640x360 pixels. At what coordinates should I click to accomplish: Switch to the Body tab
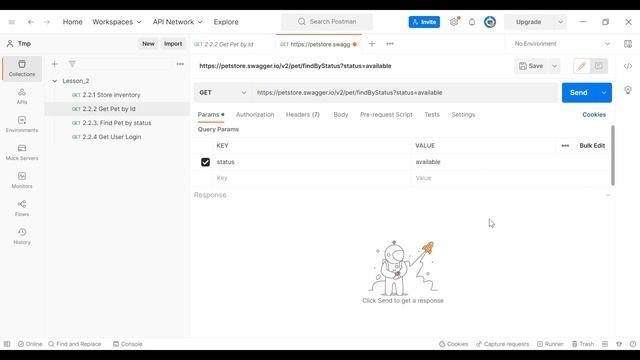click(341, 115)
